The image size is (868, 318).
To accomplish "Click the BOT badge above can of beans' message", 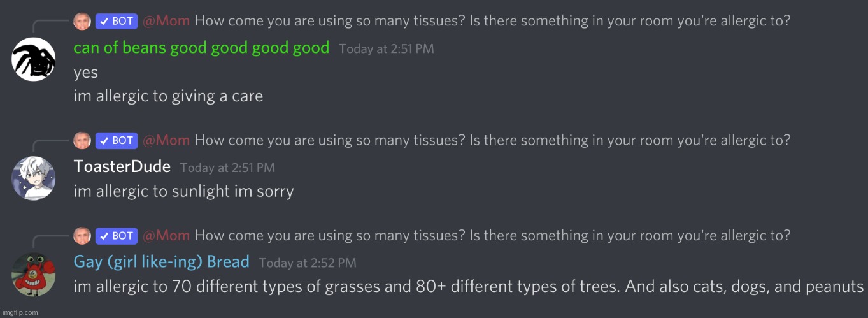I will 117,21.
